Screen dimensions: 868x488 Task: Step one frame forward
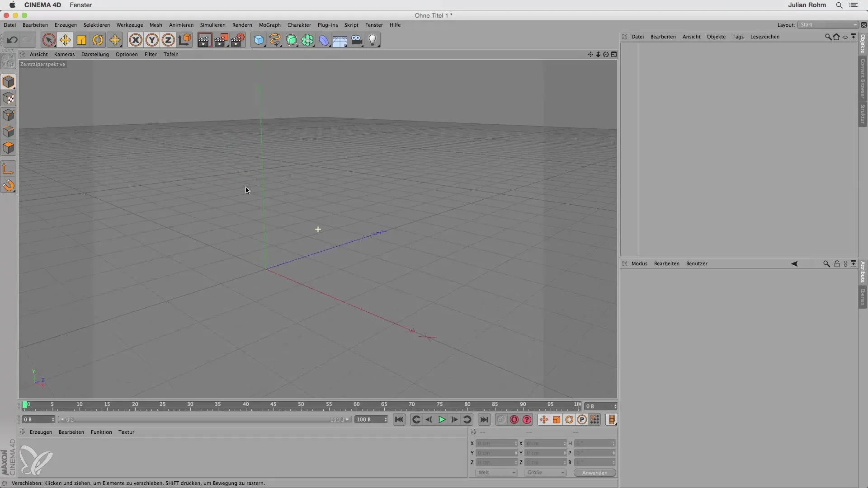(454, 420)
